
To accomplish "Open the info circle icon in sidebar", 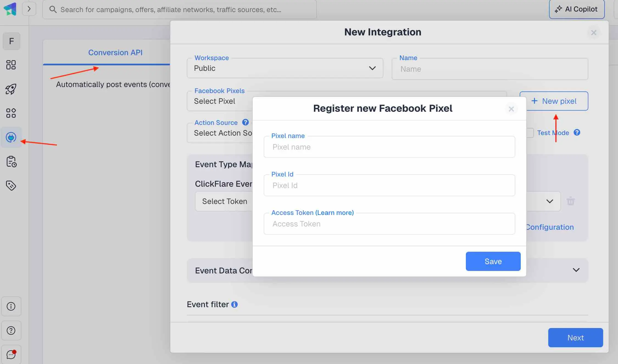I will [x=11, y=306].
